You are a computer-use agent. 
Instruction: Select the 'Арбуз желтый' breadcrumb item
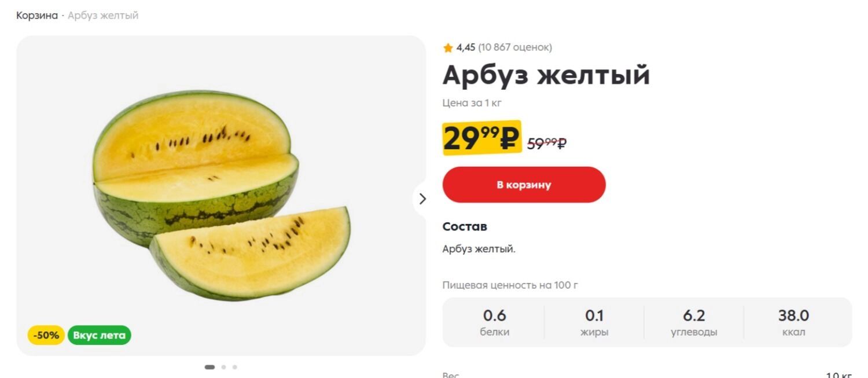point(103,16)
